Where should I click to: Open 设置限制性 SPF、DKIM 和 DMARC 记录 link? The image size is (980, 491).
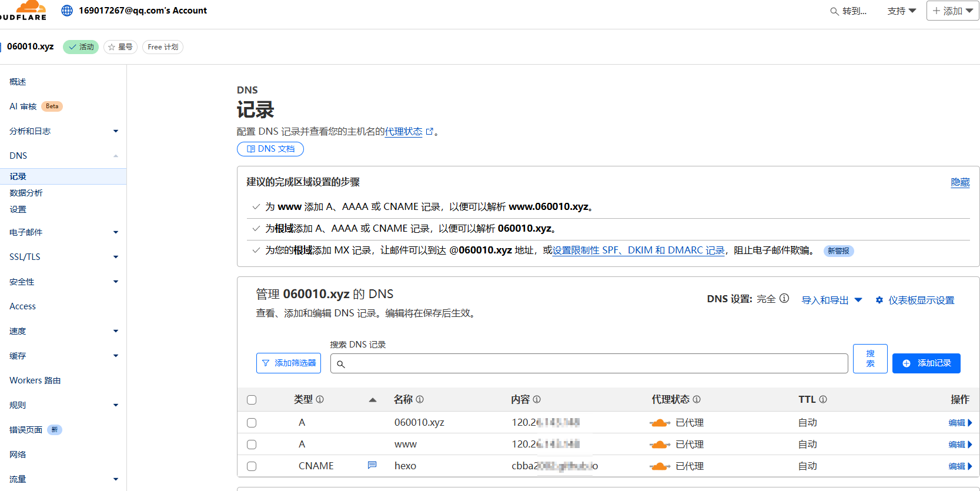[638, 250]
